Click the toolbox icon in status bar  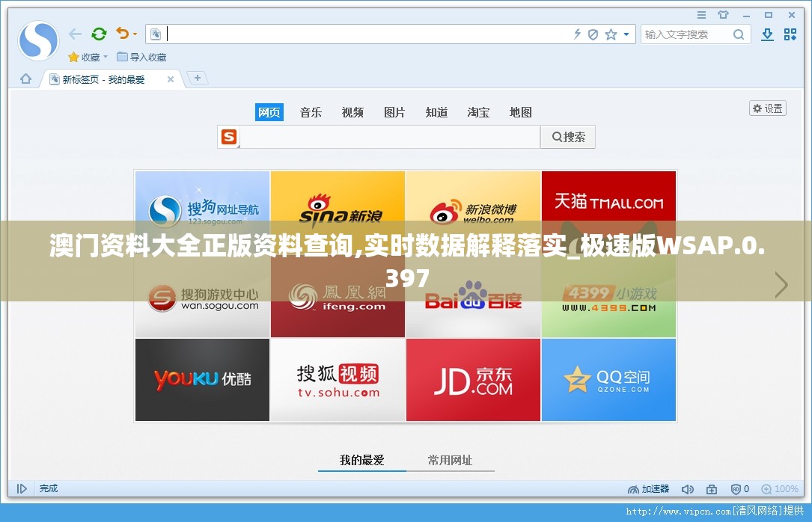712,489
